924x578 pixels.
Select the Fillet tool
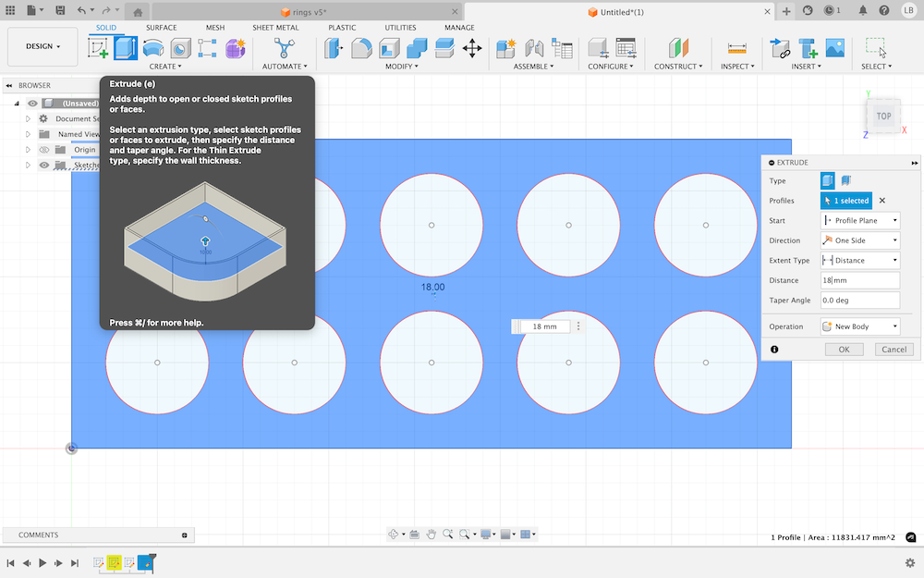361,48
